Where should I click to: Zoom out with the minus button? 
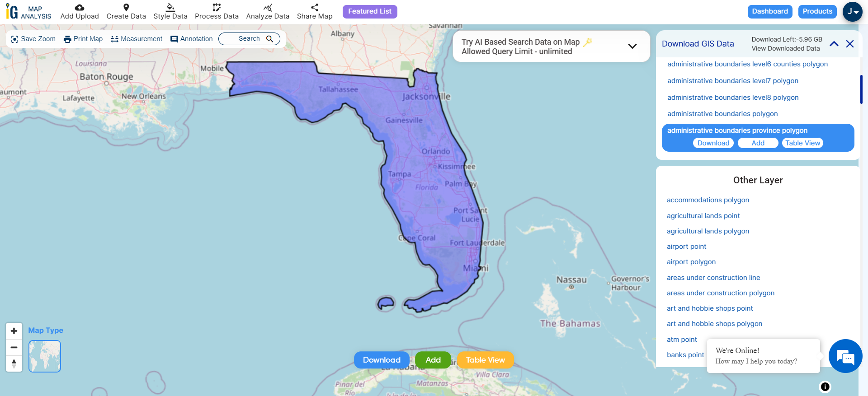pyautogui.click(x=14, y=347)
